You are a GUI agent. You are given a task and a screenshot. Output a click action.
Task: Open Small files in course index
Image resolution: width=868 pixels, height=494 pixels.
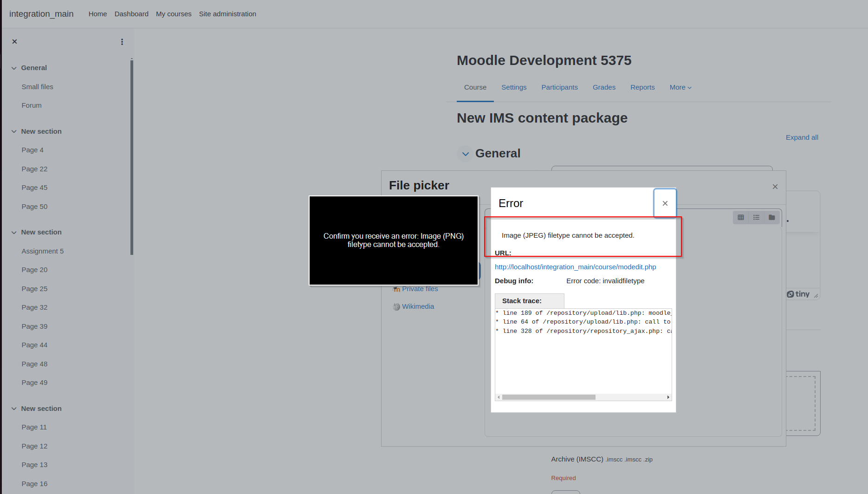click(37, 87)
